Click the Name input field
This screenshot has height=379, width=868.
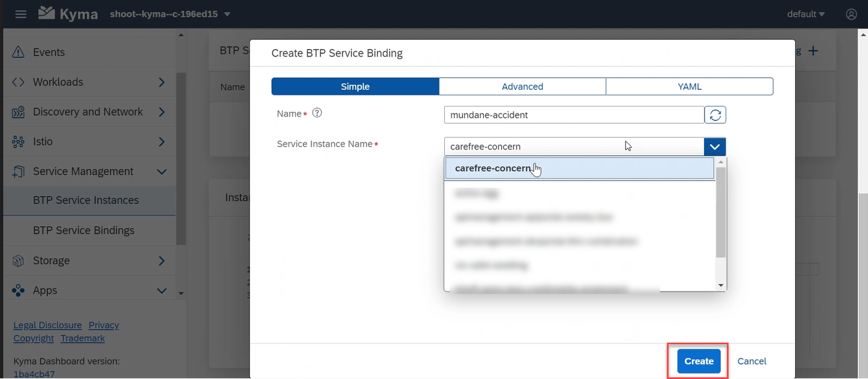tap(574, 115)
